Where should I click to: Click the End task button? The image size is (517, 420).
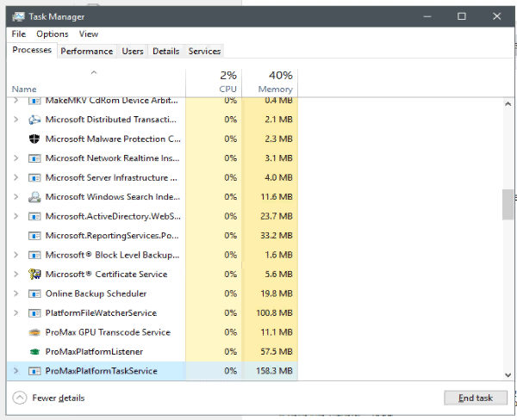(x=476, y=398)
